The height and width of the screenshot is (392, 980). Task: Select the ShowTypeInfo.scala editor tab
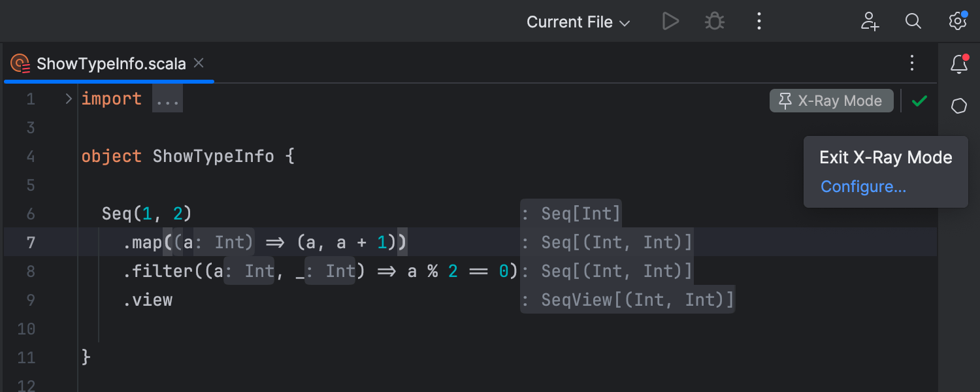pos(108,63)
